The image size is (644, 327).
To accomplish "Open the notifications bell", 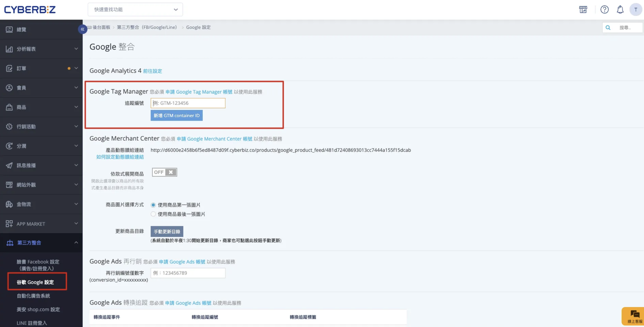I will (620, 10).
